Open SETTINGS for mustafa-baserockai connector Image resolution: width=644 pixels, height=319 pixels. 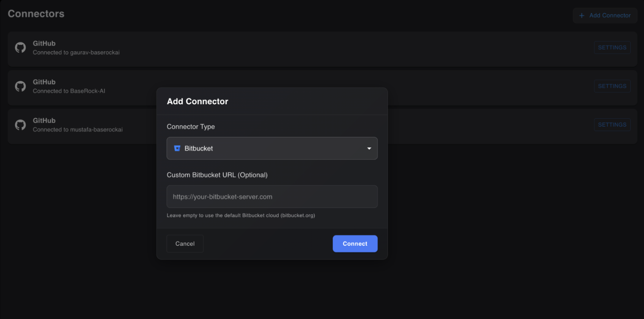(612, 125)
